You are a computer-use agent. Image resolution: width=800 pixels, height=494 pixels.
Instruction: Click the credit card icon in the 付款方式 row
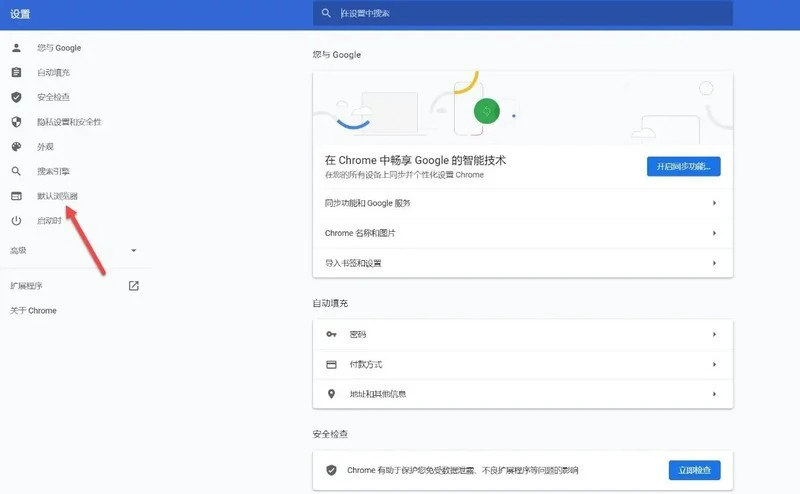tap(331, 364)
